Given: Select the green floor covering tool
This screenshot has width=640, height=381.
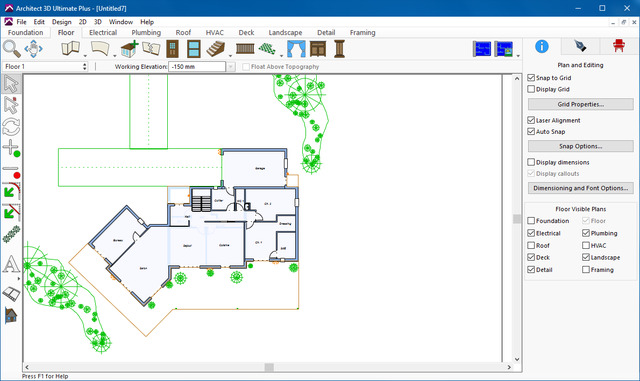Looking at the screenshot, I should pos(267,49).
